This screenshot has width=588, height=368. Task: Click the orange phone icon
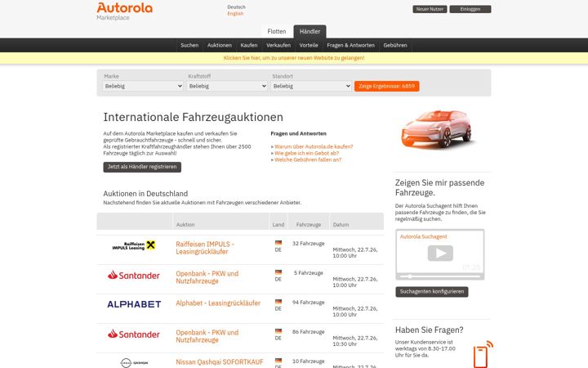483,354
